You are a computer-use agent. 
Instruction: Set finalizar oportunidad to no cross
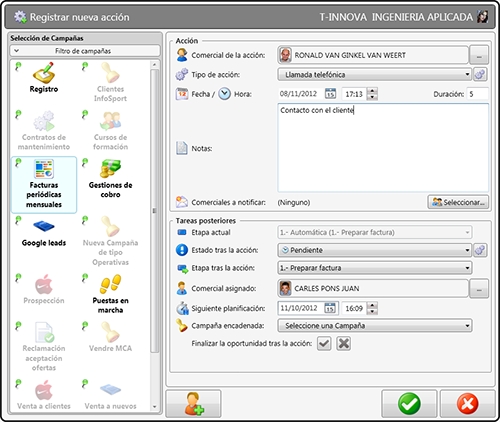click(344, 344)
